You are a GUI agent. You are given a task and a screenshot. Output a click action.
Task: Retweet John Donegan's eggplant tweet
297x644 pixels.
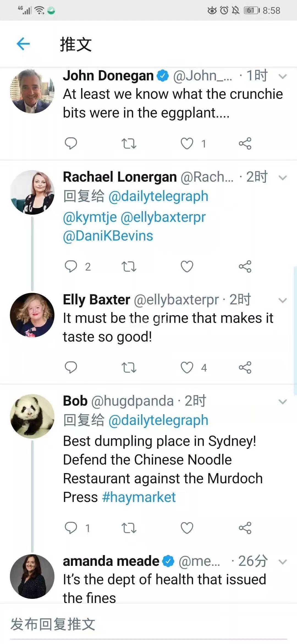click(129, 143)
